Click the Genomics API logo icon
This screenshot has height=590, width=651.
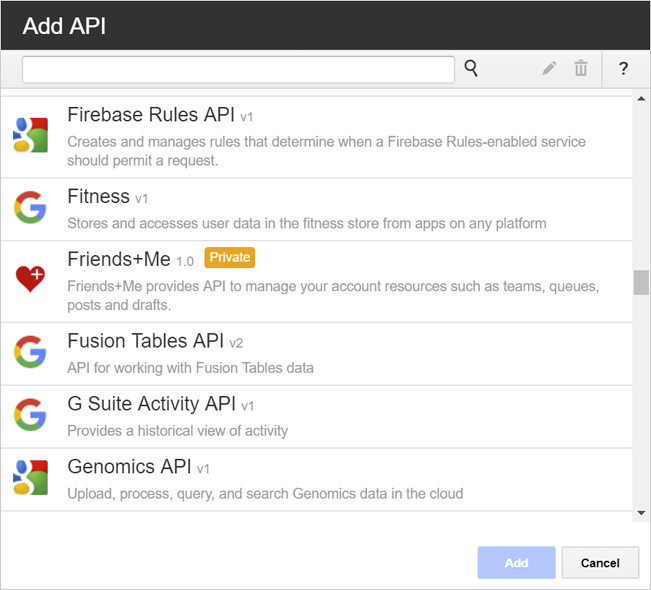[x=30, y=477]
